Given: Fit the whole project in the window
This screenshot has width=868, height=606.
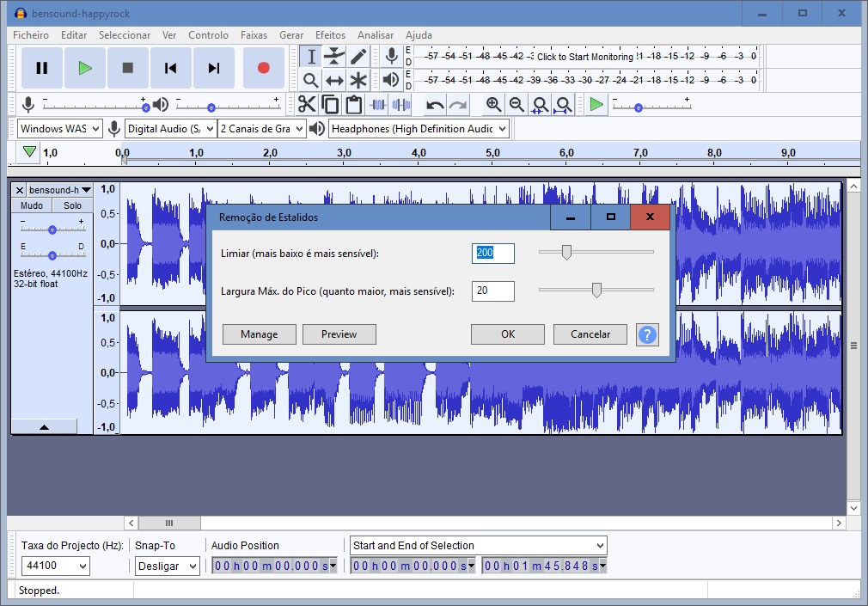Looking at the screenshot, I should [563, 104].
